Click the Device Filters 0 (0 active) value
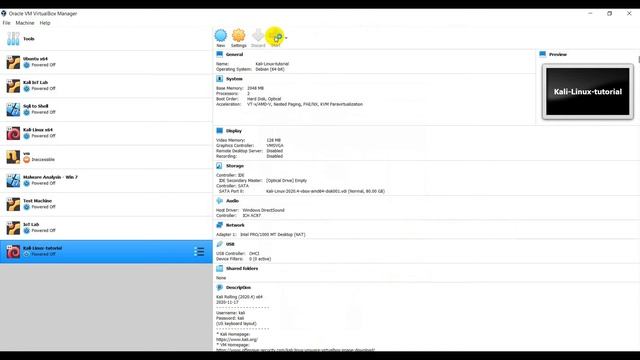 tap(260, 259)
